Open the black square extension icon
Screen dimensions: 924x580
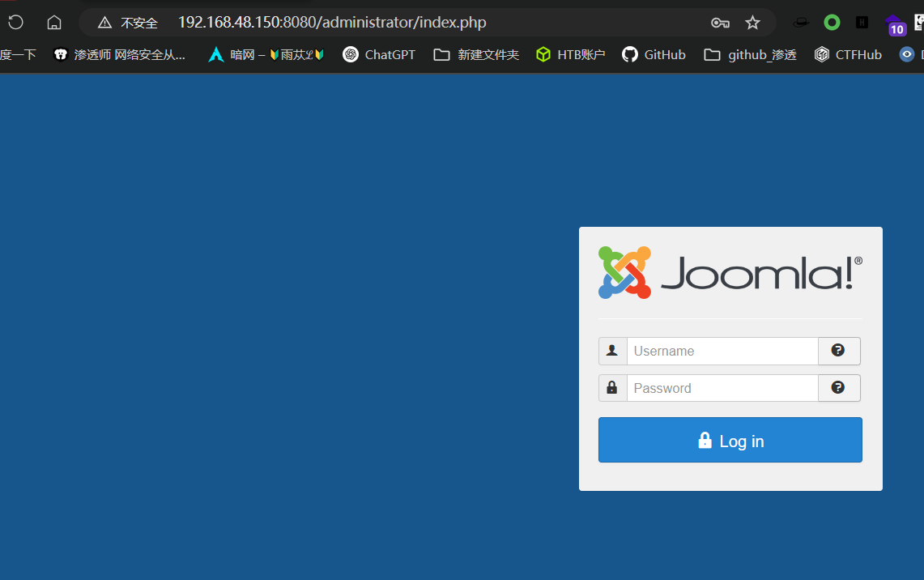click(862, 23)
